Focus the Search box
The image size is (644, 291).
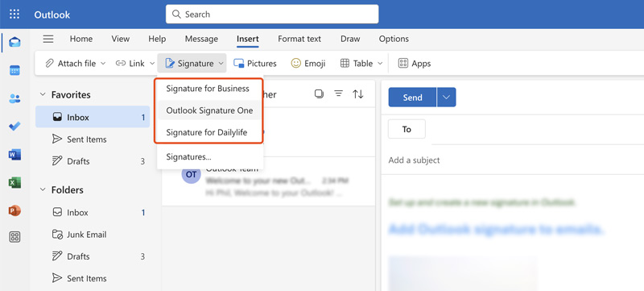[x=272, y=15]
